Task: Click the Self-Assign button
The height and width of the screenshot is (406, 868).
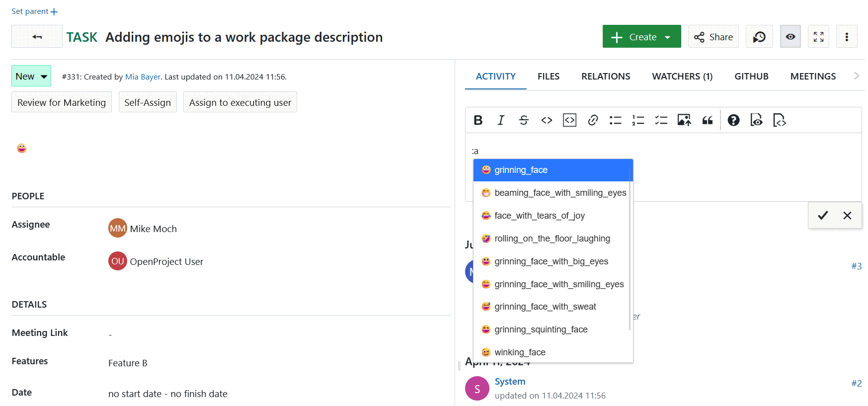Action: (x=148, y=102)
